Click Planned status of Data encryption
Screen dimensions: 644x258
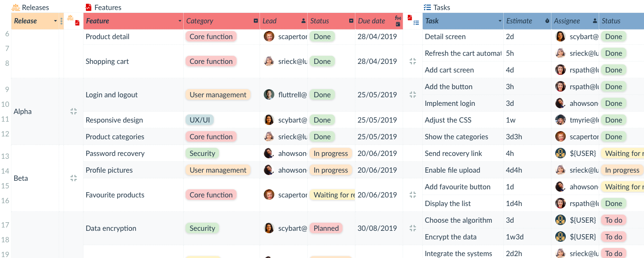click(x=326, y=228)
